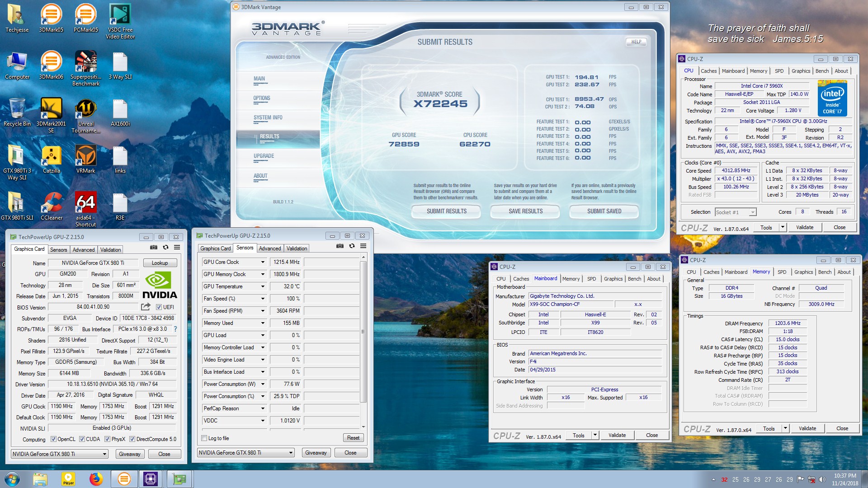The image size is (868, 488).
Task: Open the SPD tab in CPU-Z Memory window
Action: 782,272
